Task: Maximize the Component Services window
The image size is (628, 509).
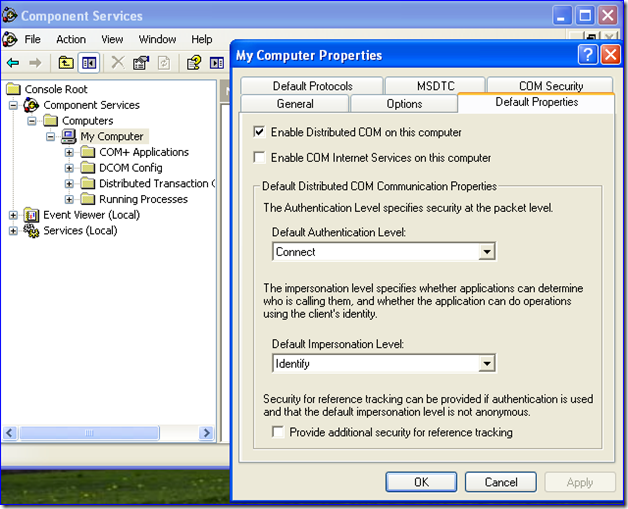Action: 585,16
